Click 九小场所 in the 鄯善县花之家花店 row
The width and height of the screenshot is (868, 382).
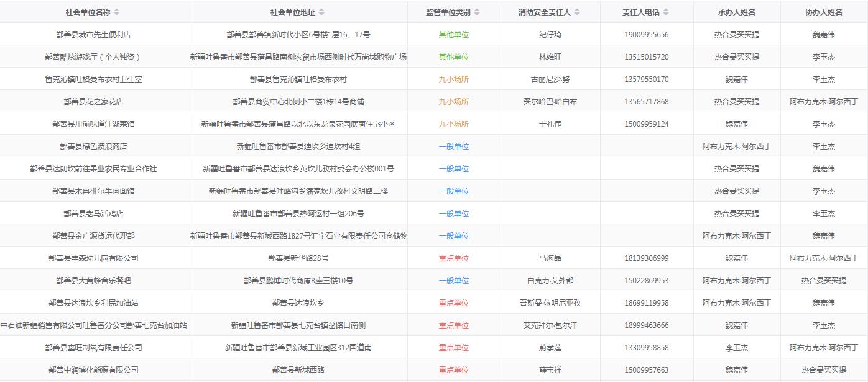click(x=454, y=102)
